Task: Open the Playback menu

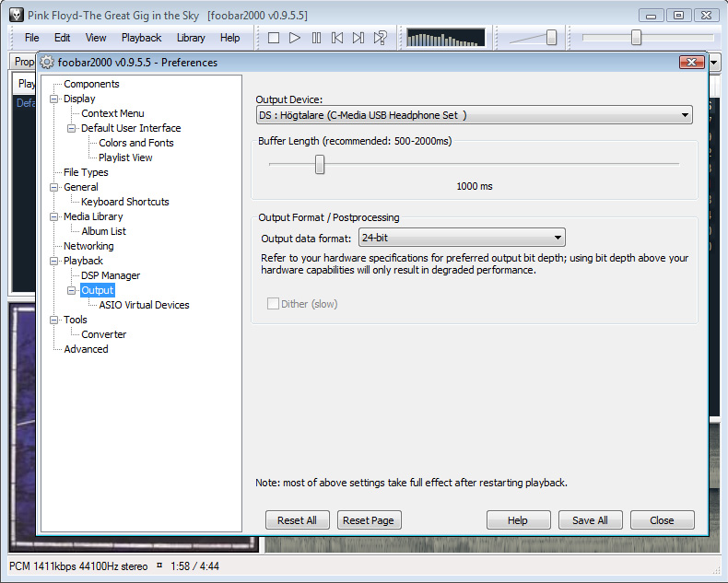Action: [141, 38]
